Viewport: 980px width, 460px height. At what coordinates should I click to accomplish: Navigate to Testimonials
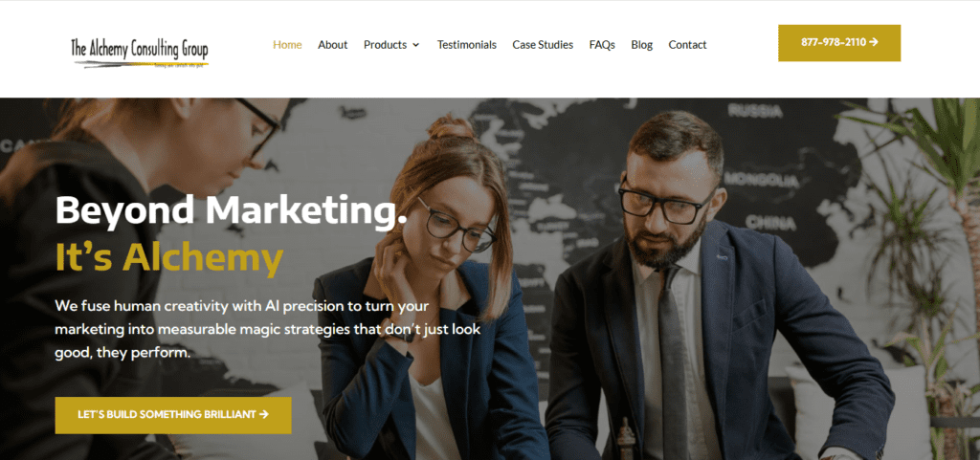click(x=467, y=45)
